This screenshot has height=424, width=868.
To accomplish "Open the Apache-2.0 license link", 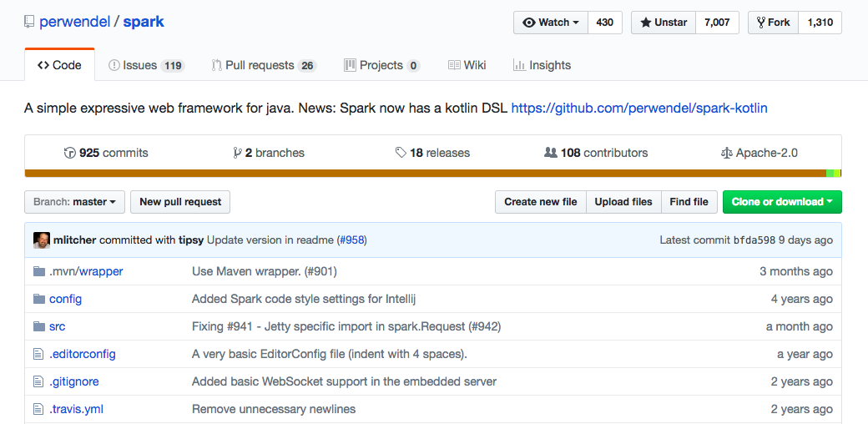I will pyautogui.click(x=759, y=153).
